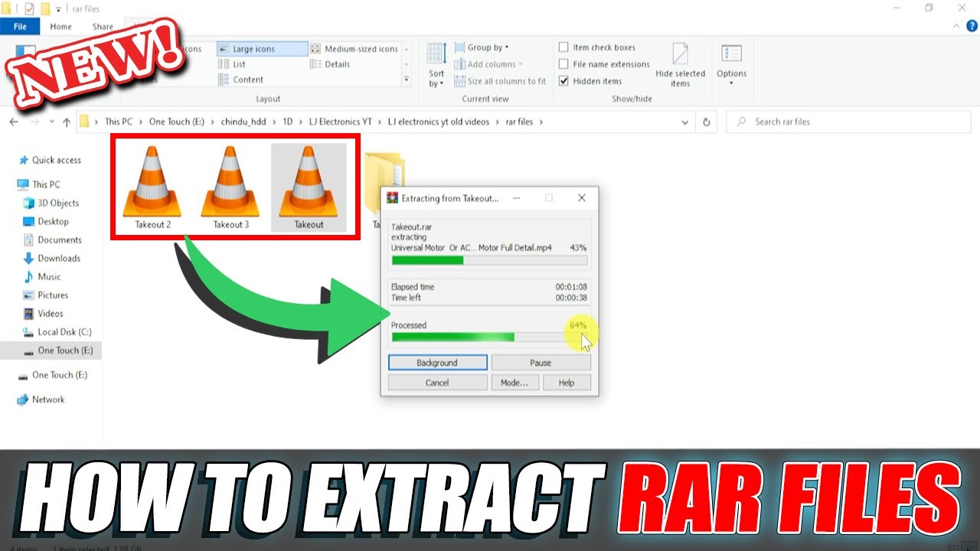980x551 pixels.
Task: Open the Group by dropdown
Action: click(482, 47)
